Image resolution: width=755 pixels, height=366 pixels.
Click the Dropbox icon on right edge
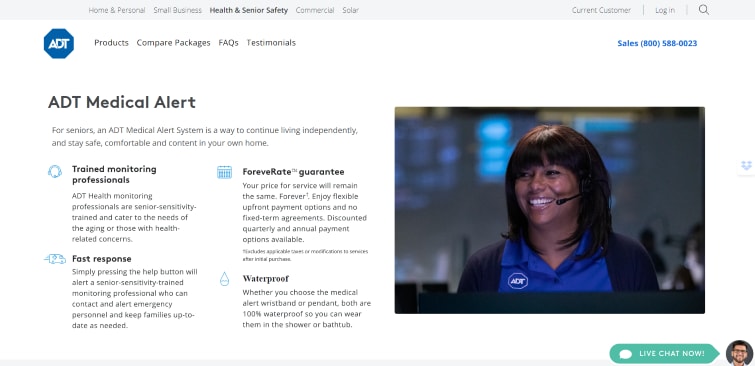[746, 166]
